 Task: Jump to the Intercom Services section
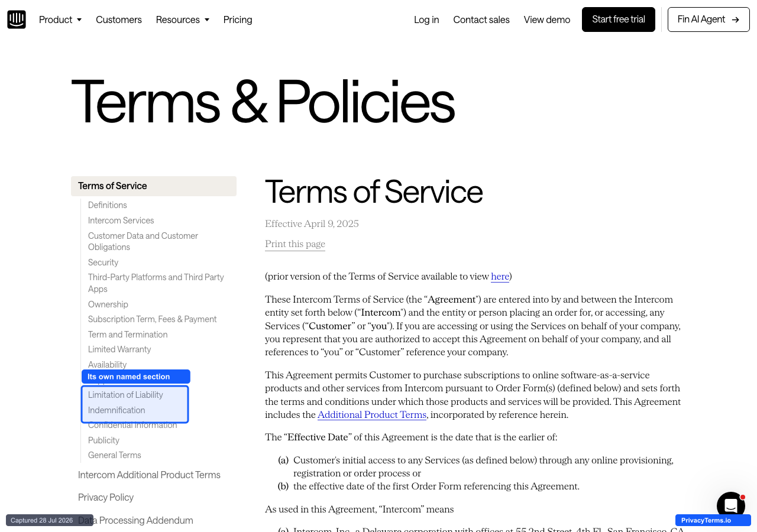(x=121, y=220)
